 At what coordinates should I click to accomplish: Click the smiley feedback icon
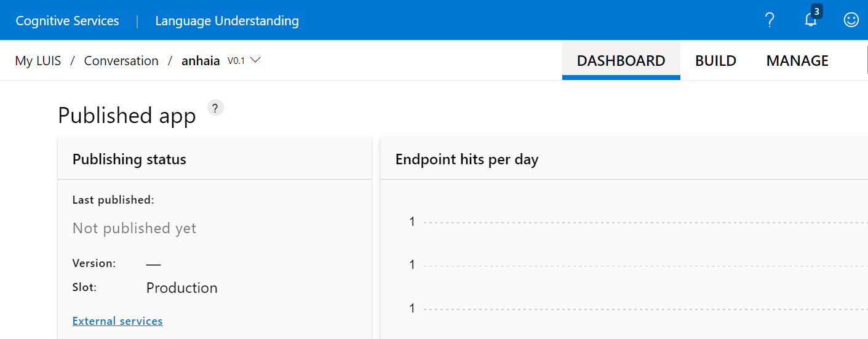(x=851, y=20)
